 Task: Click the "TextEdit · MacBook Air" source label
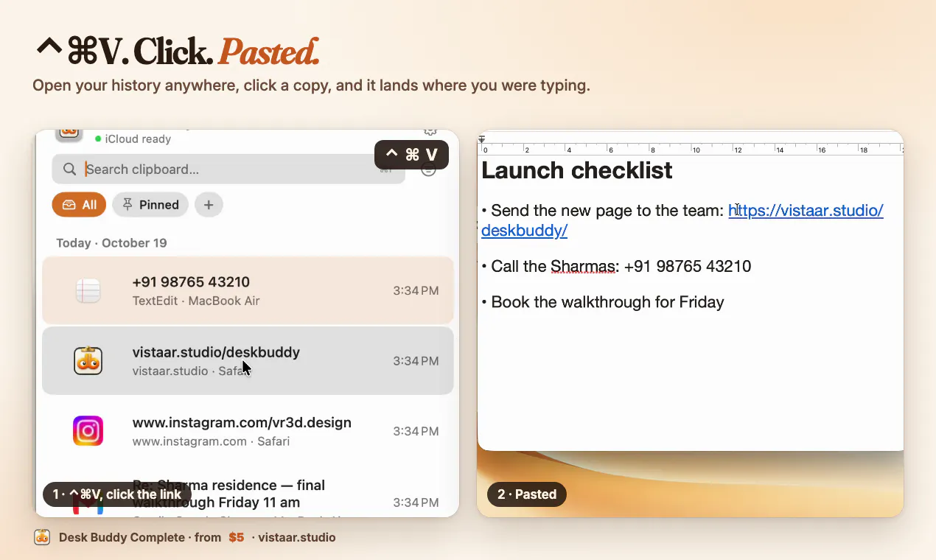(196, 301)
